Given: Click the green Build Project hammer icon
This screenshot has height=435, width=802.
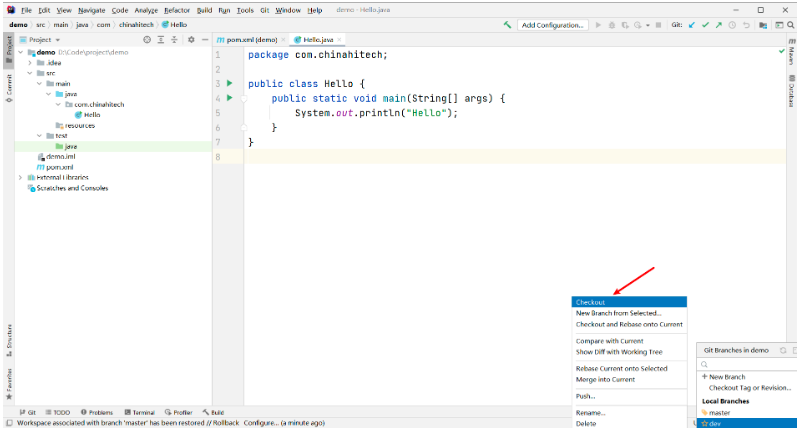Looking at the screenshot, I should click(x=507, y=25).
